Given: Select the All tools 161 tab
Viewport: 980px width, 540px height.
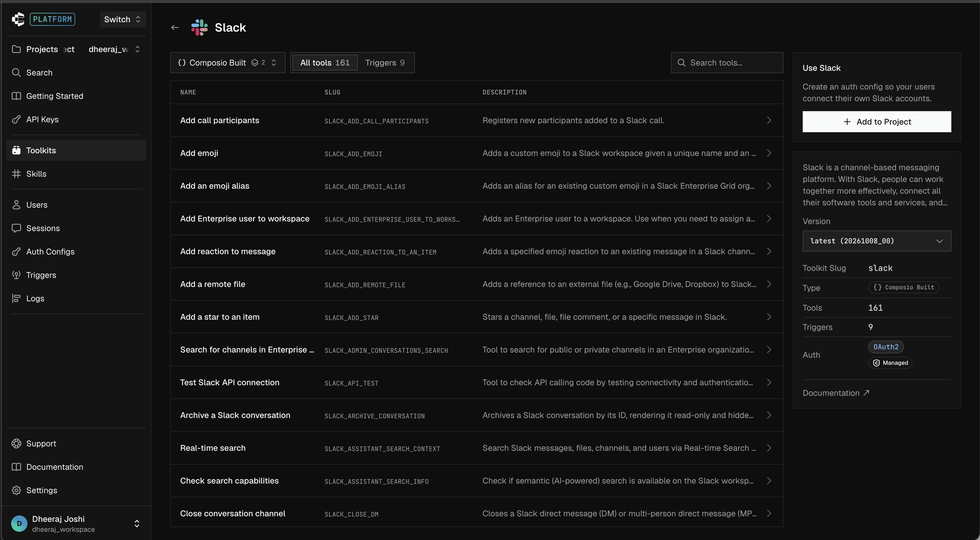Looking at the screenshot, I should (325, 62).
